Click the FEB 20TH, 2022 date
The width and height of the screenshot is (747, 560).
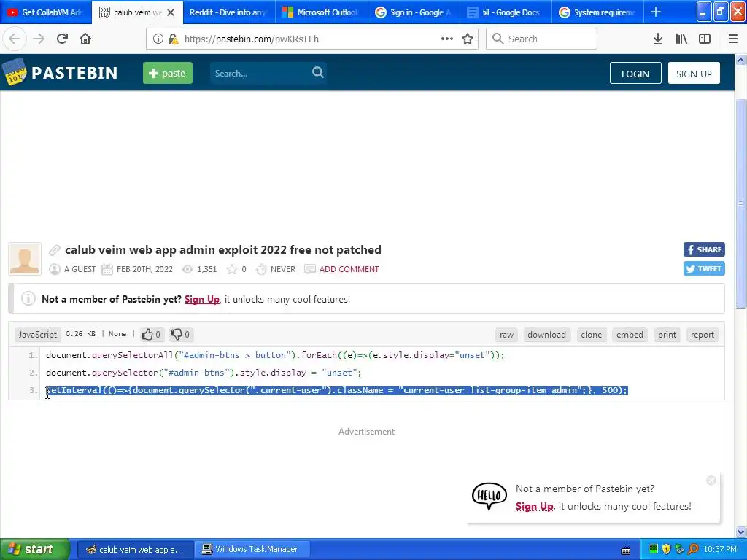(144, 269)
